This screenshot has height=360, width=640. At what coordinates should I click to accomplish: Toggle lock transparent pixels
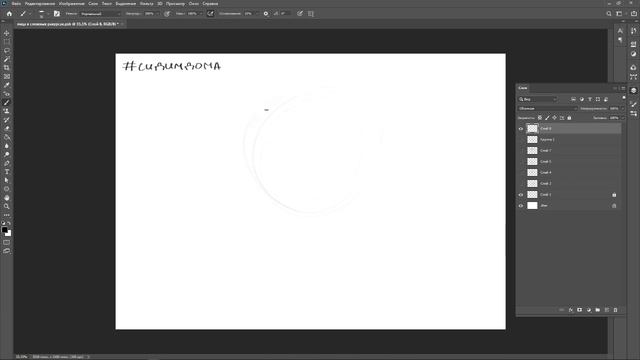tap(540, 118)
